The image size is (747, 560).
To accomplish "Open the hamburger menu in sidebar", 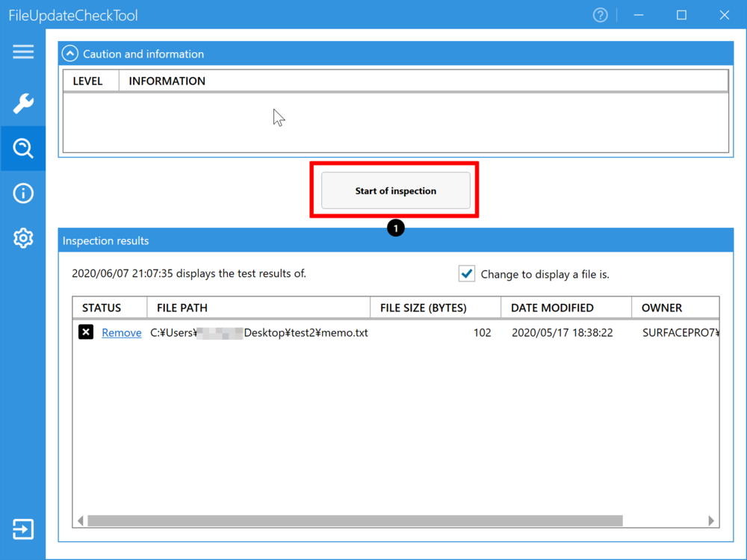I will tap(23, 52).
